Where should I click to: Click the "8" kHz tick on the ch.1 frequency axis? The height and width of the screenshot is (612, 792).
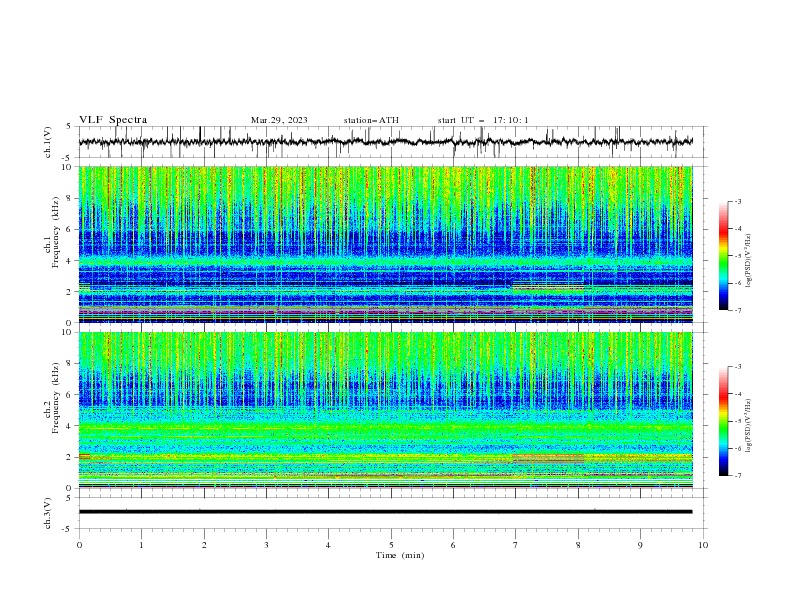70,198
